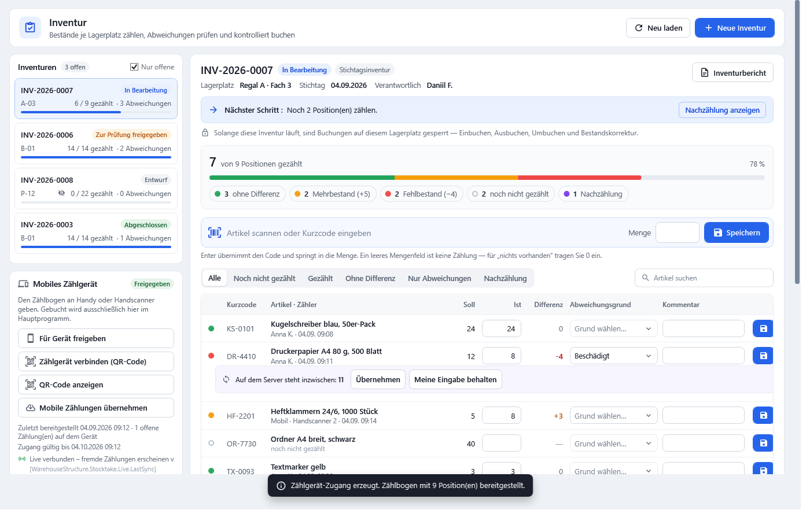Click Meine Eingabe behalten
Viewport: 810px width, 532px height.
(455, 379)
